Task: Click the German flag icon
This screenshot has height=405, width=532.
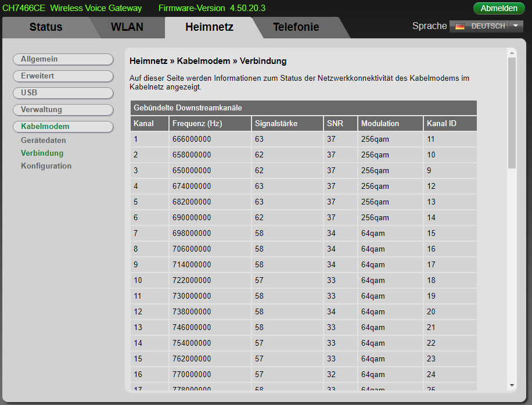Action: 460,27
